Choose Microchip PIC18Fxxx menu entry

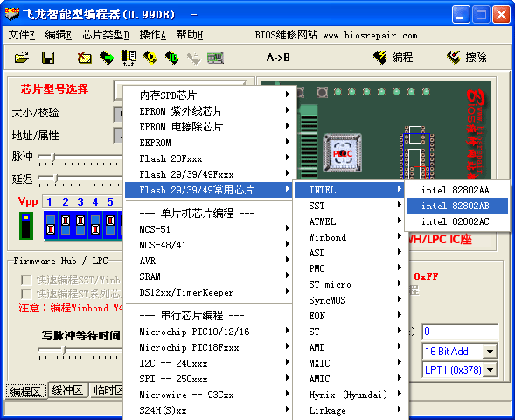click(x=209, y=347)
